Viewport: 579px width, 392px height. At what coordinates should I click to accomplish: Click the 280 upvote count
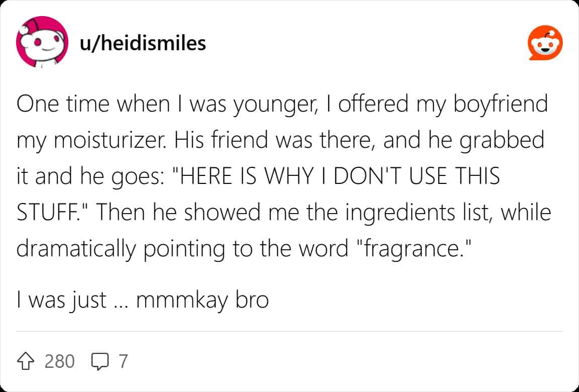59,361
